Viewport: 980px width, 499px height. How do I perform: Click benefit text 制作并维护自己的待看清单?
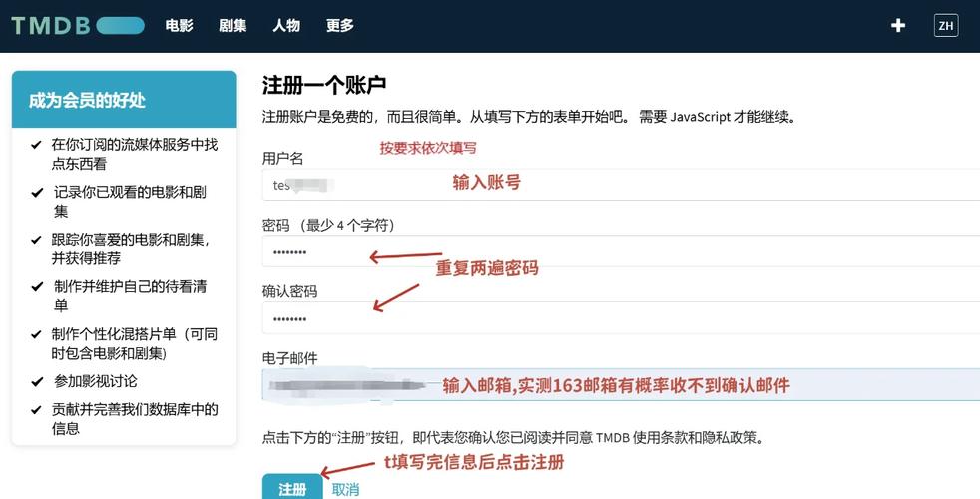pyautogui.click(x=130, y=296)
